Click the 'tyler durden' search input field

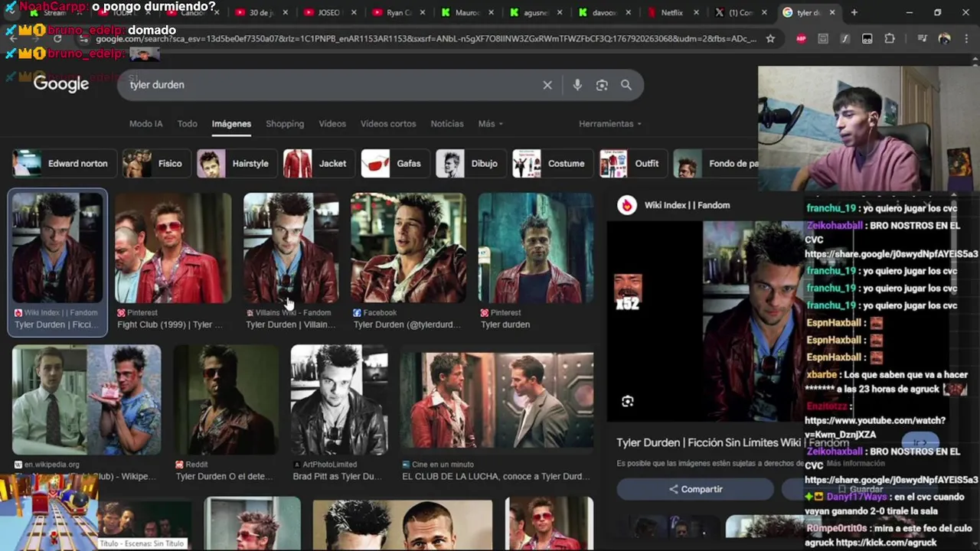(329, 85)
